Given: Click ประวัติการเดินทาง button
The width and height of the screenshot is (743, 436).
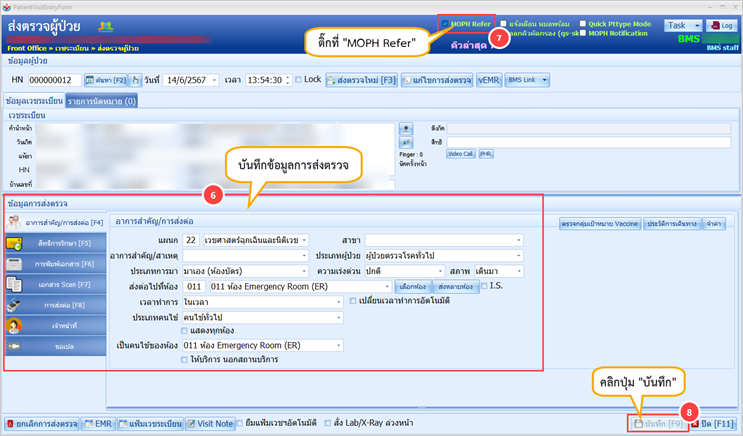Looking at the screenshot, I should click(x=672, y=224).
